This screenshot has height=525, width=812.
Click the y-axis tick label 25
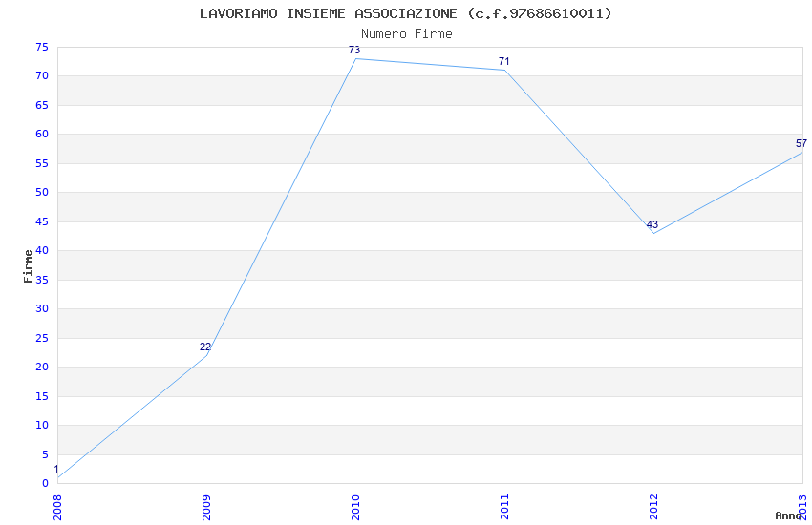pyautogui.click(x=42, y=338)
